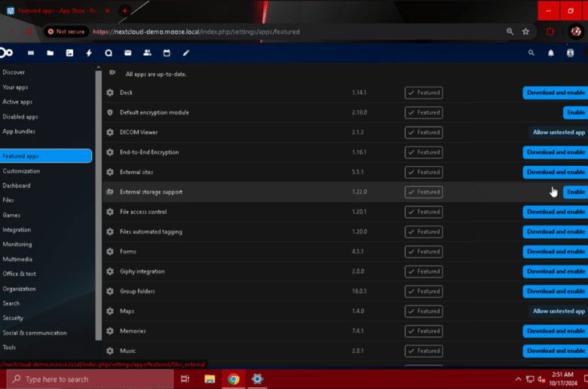Screen dimensions: 588x389
Task: Click the External sites app name
Action: (136, 172)
